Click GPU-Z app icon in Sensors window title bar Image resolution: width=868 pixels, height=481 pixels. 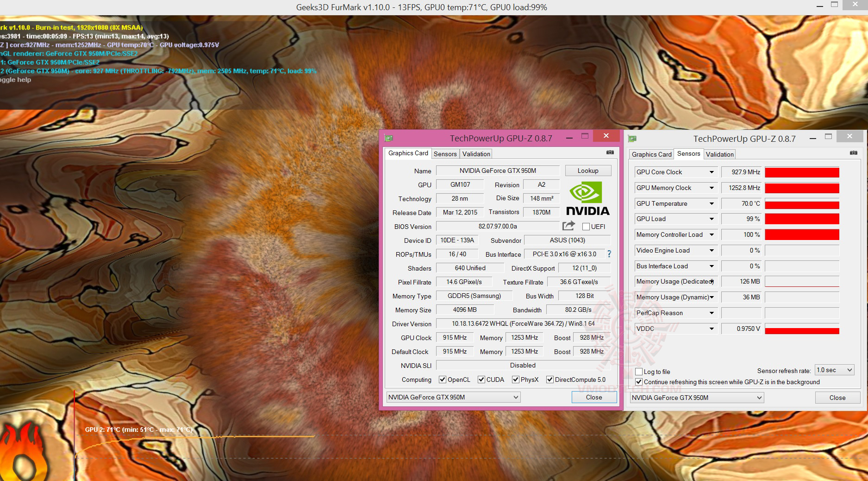tap(632, 139)
